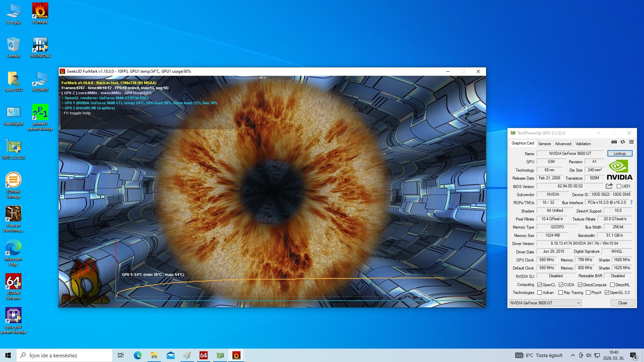
Task: Open the Windows Start menu
Action: point(8,355)
